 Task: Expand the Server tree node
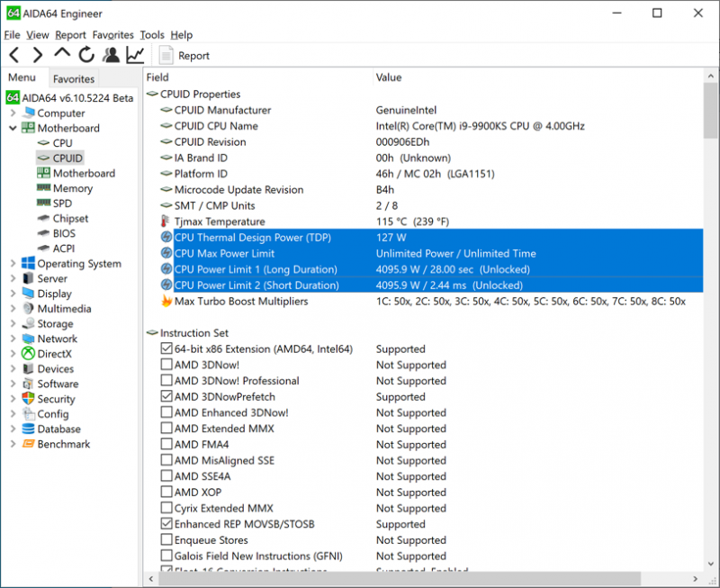[13, 278]
